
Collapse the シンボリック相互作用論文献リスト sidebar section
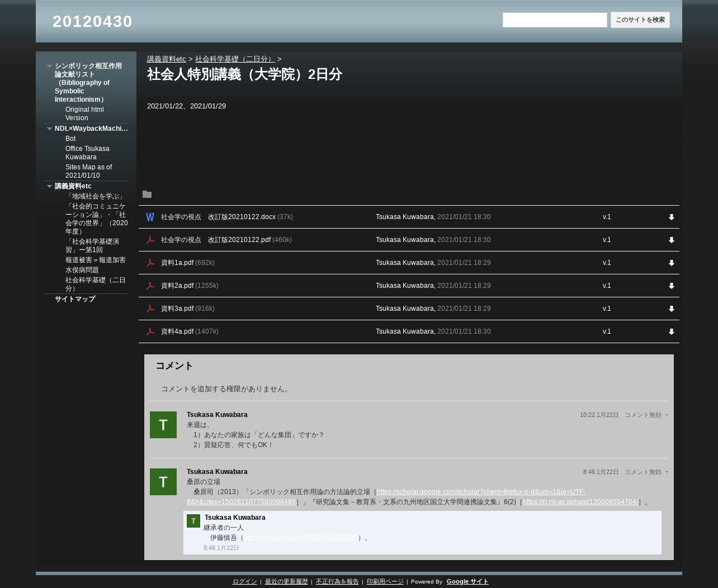[49, 66]
